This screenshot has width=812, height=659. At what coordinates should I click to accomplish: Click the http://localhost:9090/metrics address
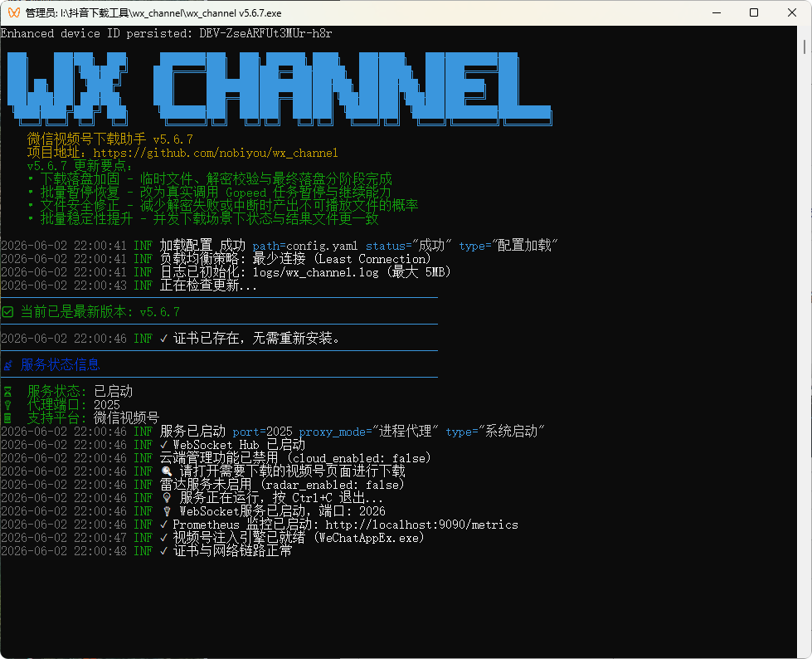click(x=421, y=525)
